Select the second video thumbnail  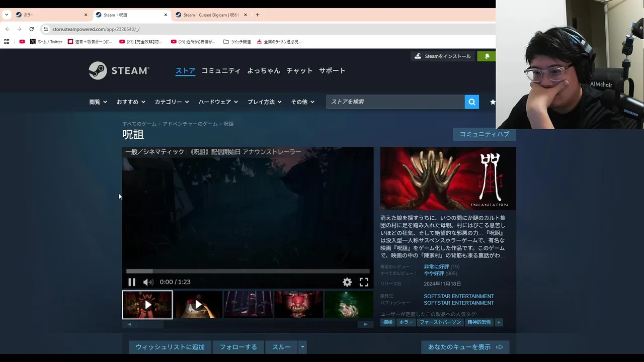pos(198,305)
